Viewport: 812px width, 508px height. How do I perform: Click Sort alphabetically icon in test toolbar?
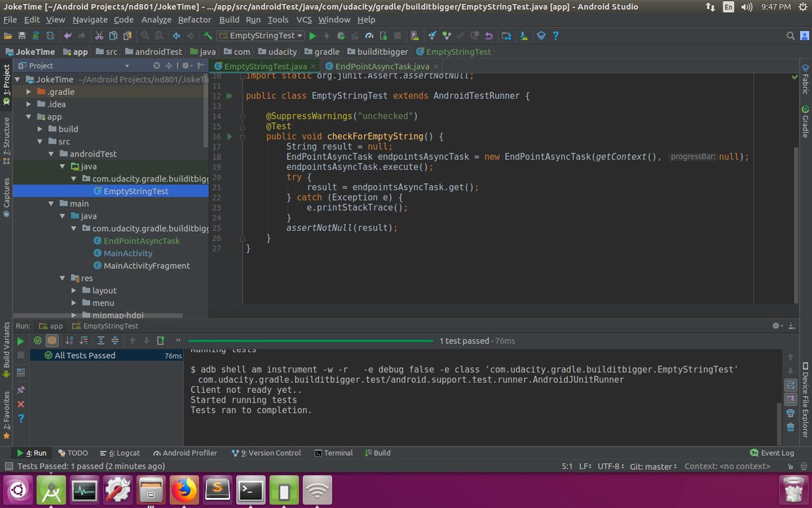pos(69,341)
